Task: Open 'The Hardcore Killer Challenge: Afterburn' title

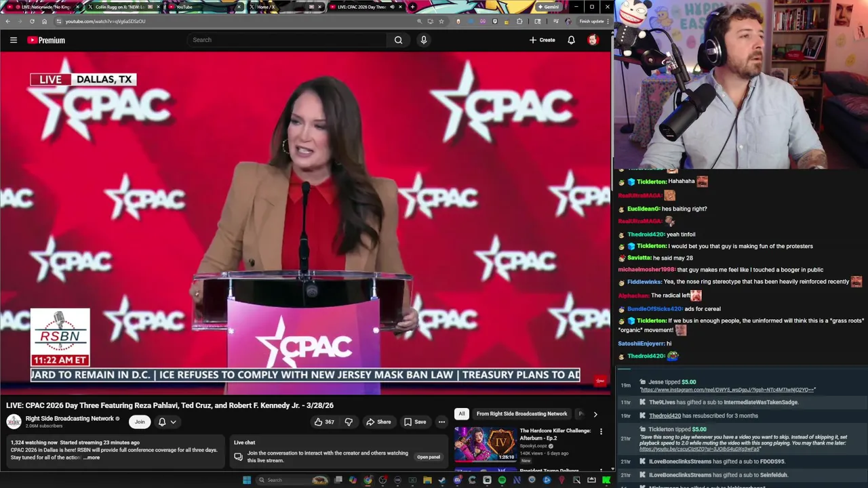Action: (555, 434)
